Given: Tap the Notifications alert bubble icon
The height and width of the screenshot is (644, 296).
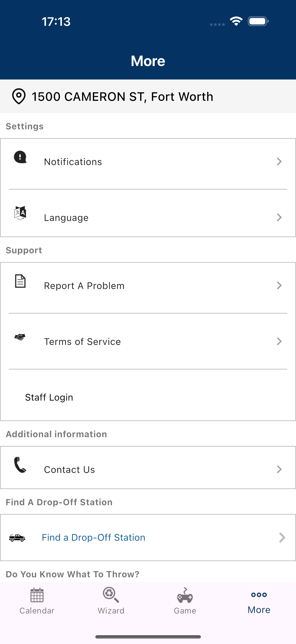Looking at the screenshot, I should (x=20, y=157).
